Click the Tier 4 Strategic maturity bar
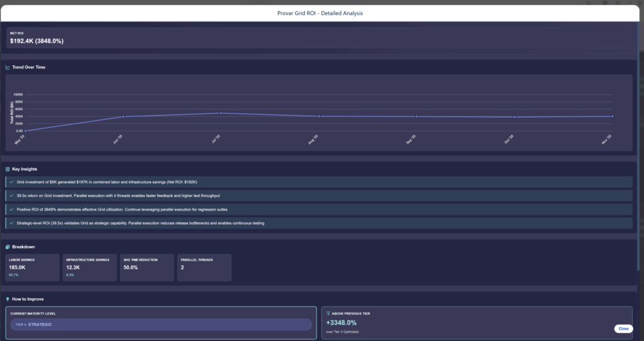Screen dimensions: 644x341 click(x=161, y=325)
